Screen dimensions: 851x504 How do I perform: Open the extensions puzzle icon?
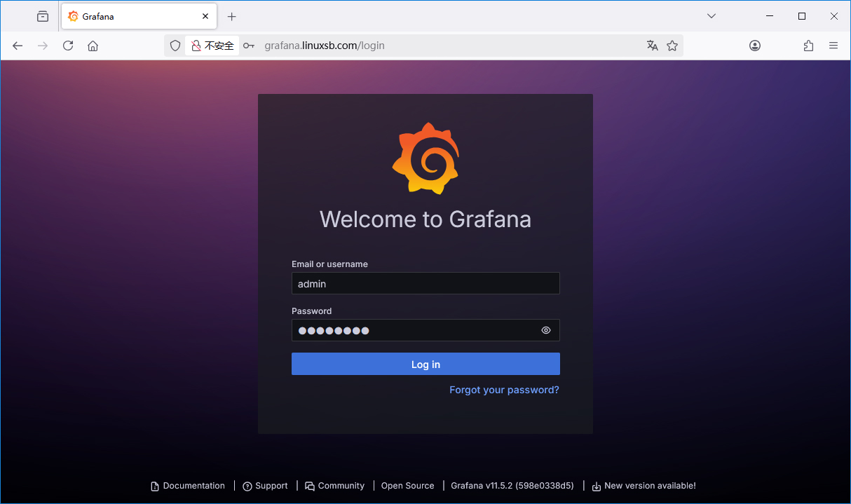[x=808, y=46]
